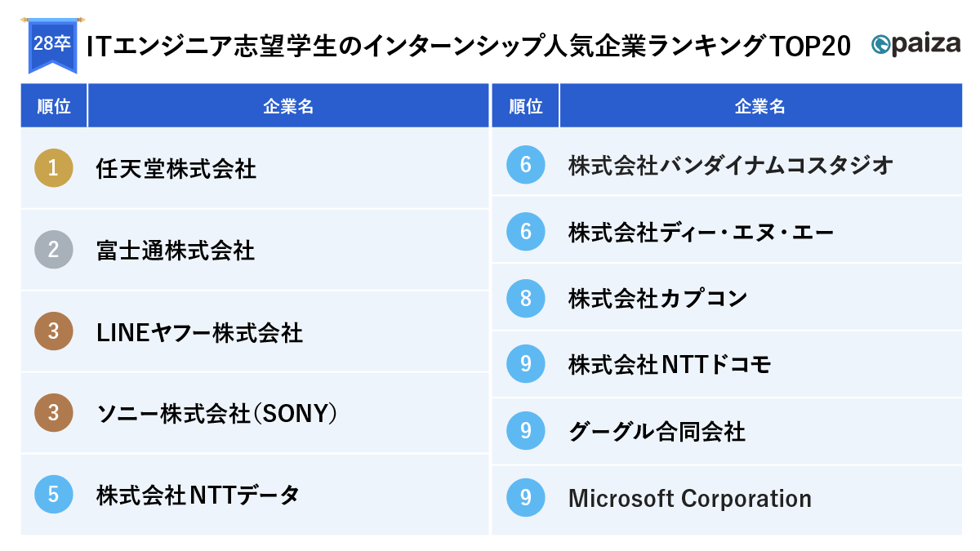Click 株式会社ディー・エヌ・エー text
The width and height of the screenshot is (980, 551).
pyautogui.click(x=701, y=233)
